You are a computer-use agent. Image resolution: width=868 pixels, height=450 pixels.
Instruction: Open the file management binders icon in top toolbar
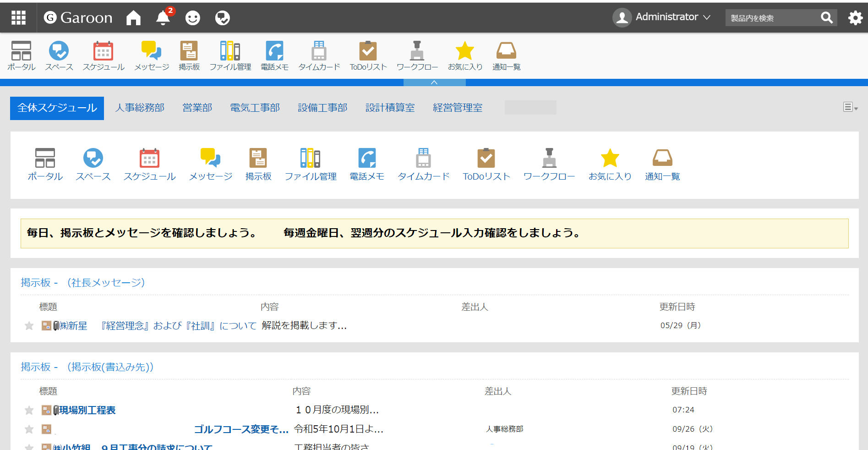click(230, 51)
